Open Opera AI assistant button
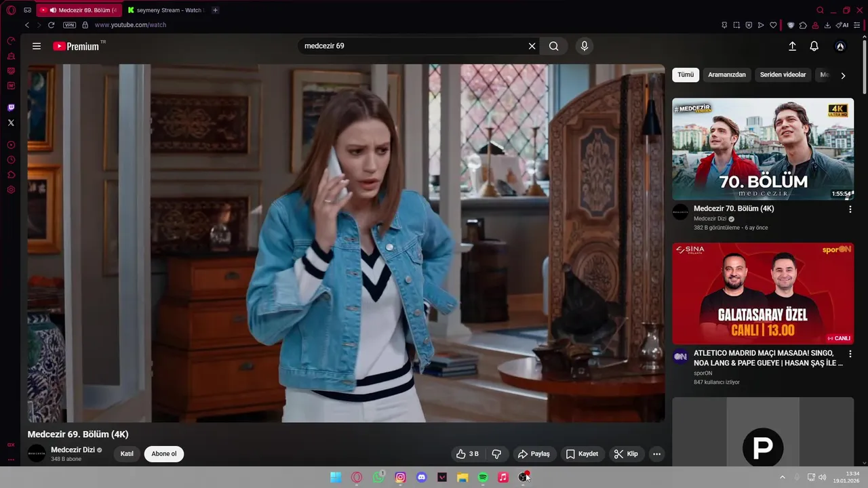Image resolution: width=868 pixels, height=488 pixels. pos(842,25)
